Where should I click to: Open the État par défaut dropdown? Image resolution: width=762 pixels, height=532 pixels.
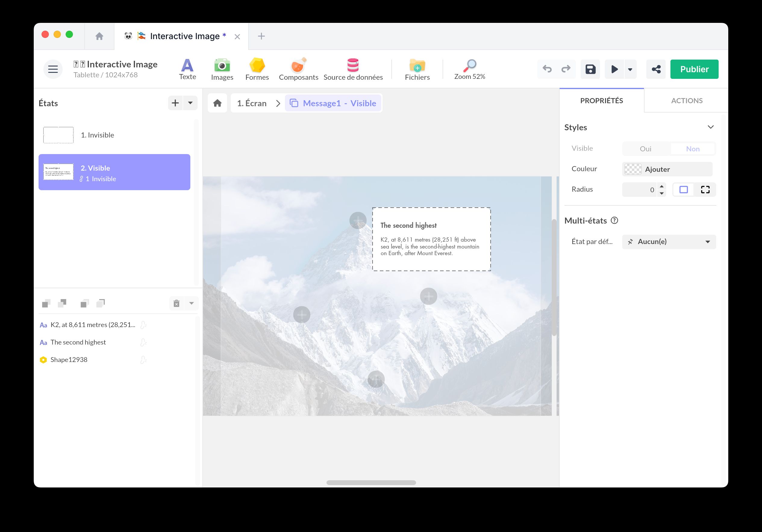click(x=669, y=242)
